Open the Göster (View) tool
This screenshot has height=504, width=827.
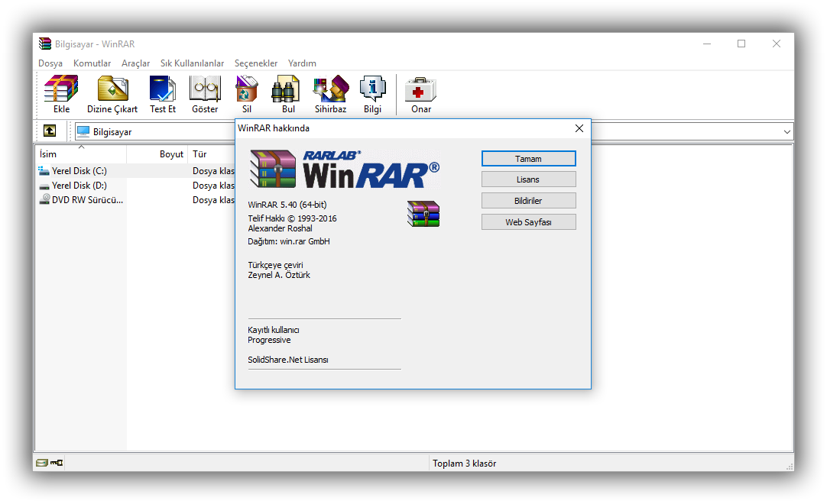coord(205,95)
